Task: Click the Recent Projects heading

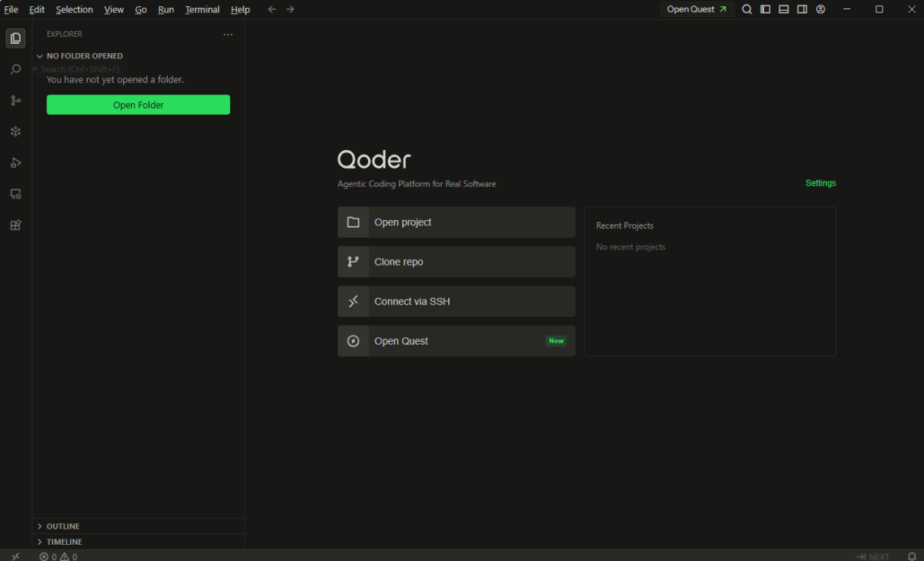Action: pos(624,225)
